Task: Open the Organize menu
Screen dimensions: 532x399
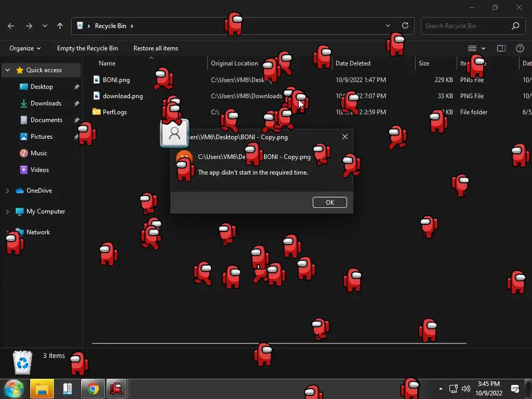Action: 25,48
